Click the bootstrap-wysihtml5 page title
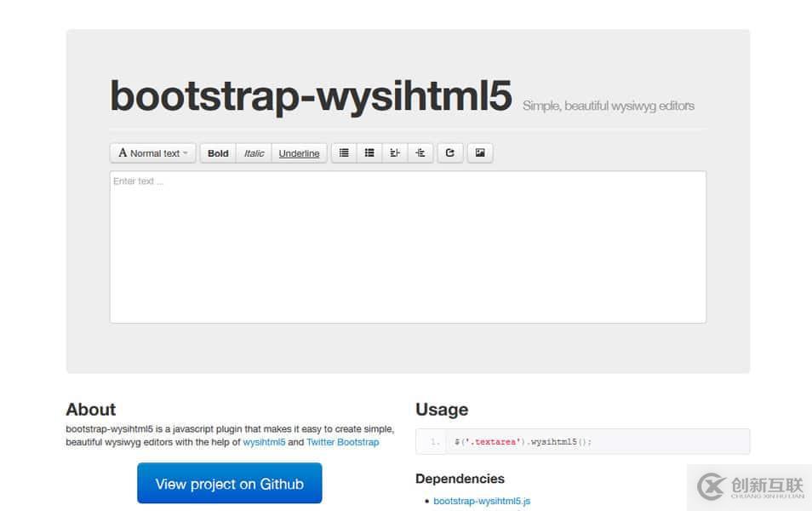Viewport: 812px width, 511px height. 311,96
